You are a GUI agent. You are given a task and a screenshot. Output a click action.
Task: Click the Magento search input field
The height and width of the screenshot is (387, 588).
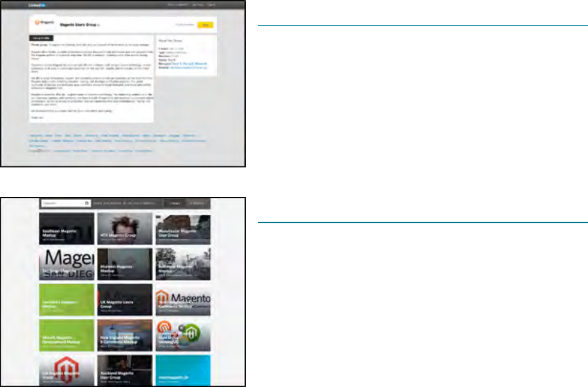[66, 203]
